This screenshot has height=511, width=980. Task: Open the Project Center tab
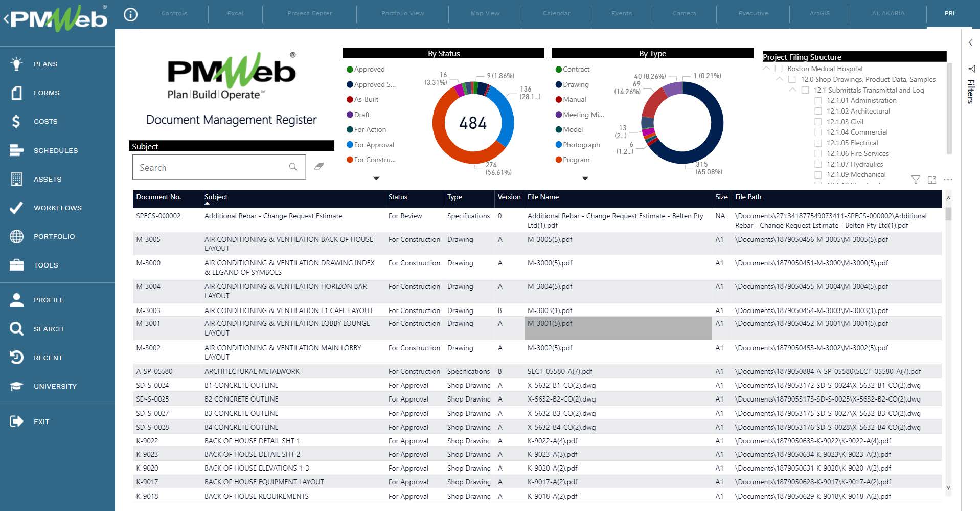pos(310,13)
